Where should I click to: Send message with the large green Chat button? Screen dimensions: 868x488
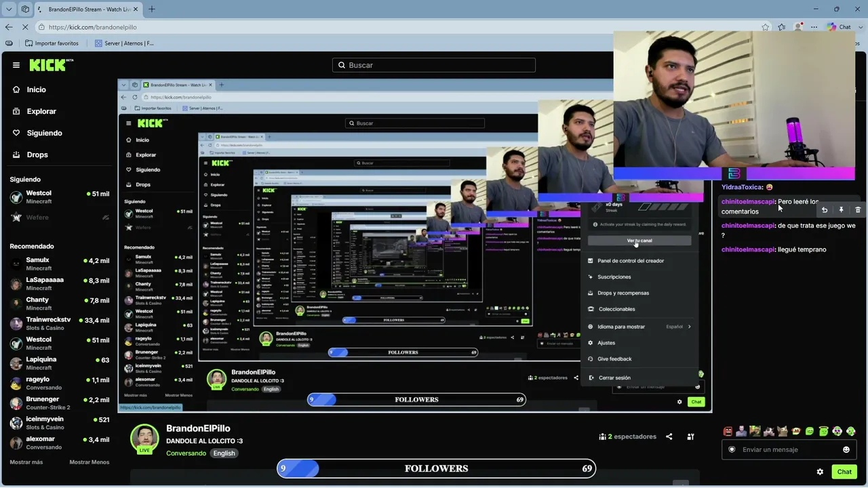(844, 472)
